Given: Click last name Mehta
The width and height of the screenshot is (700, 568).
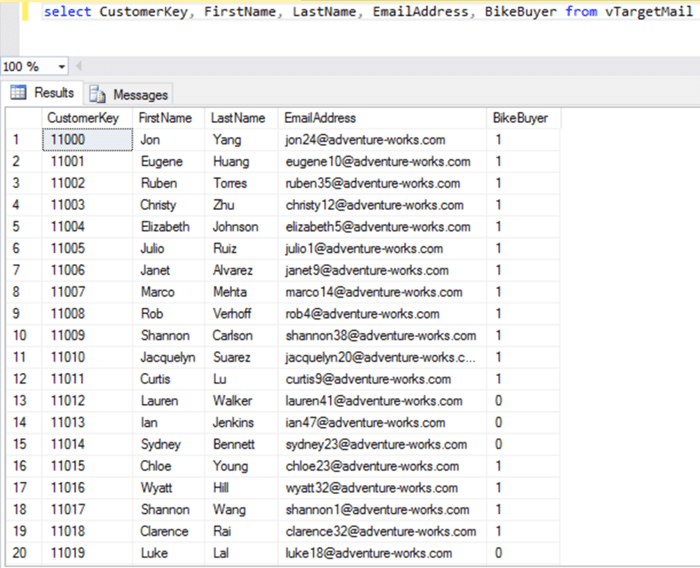Looking at the screenshot, I should click(x=229, y=292).
